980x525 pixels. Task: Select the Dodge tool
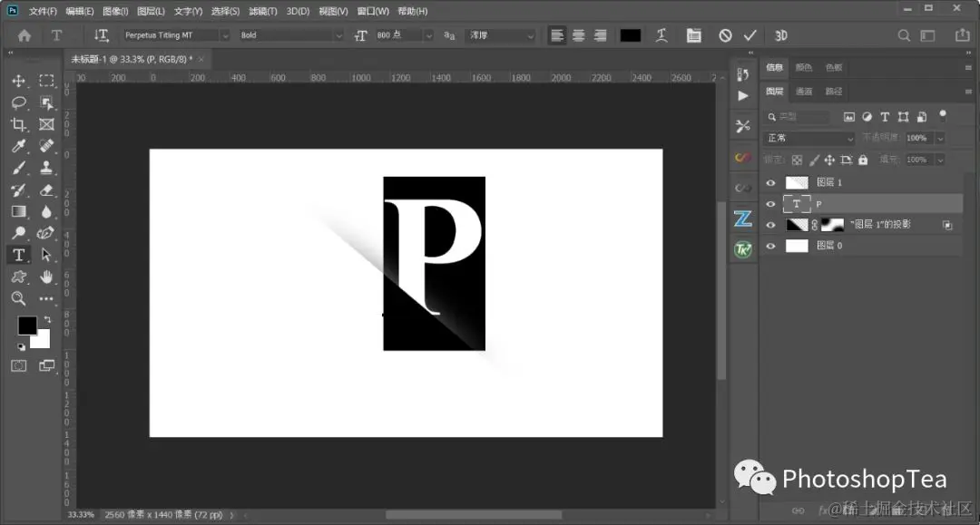pos(19,233)
